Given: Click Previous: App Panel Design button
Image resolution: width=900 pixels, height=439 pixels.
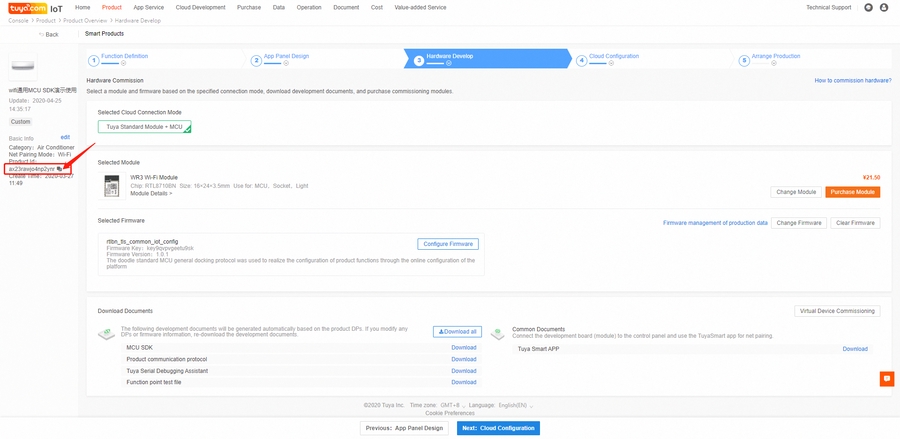Looking at the screenshot, I should point(405,428).
